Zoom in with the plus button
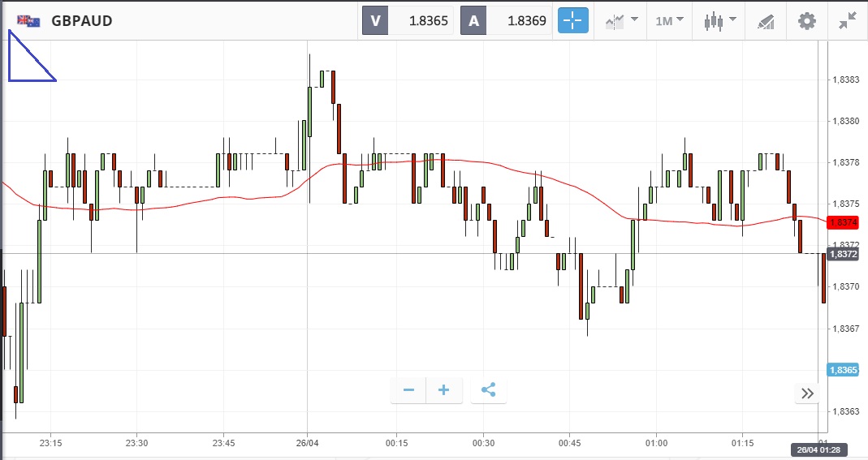 [444, 390]
